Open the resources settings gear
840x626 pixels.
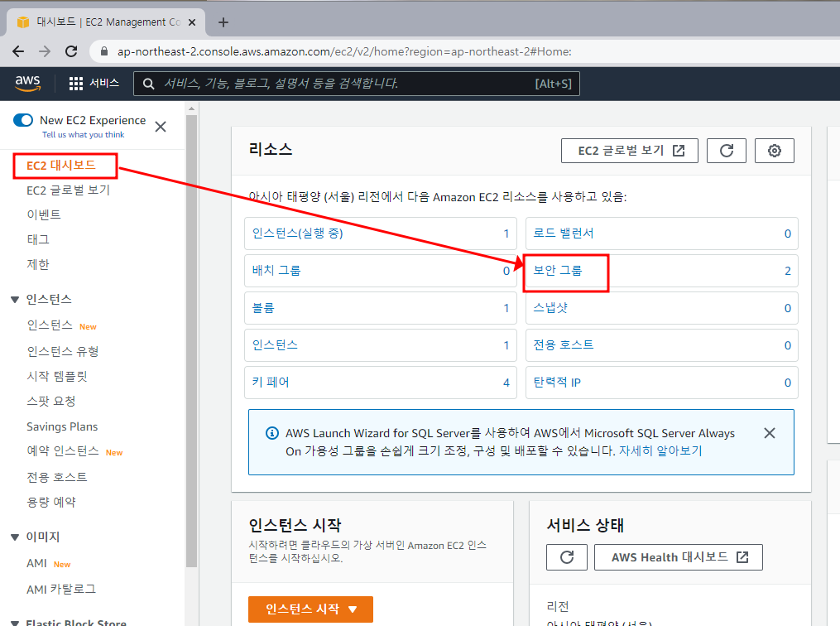774,150
